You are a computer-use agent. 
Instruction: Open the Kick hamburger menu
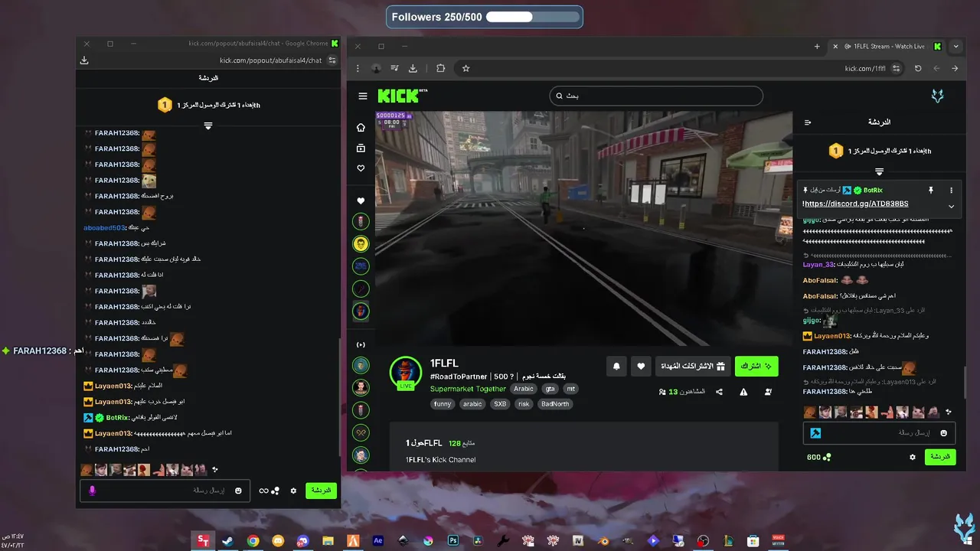(x=363, y=96)
